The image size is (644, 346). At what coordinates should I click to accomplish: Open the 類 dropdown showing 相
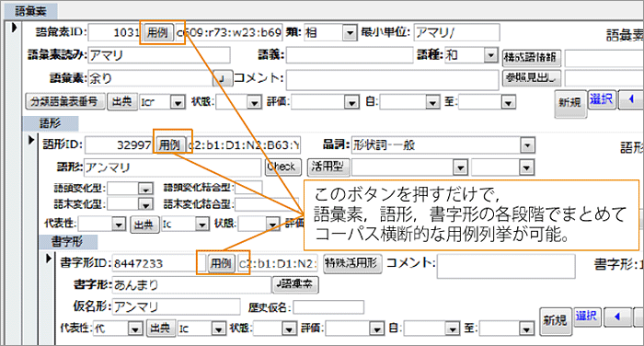(350, 32)
